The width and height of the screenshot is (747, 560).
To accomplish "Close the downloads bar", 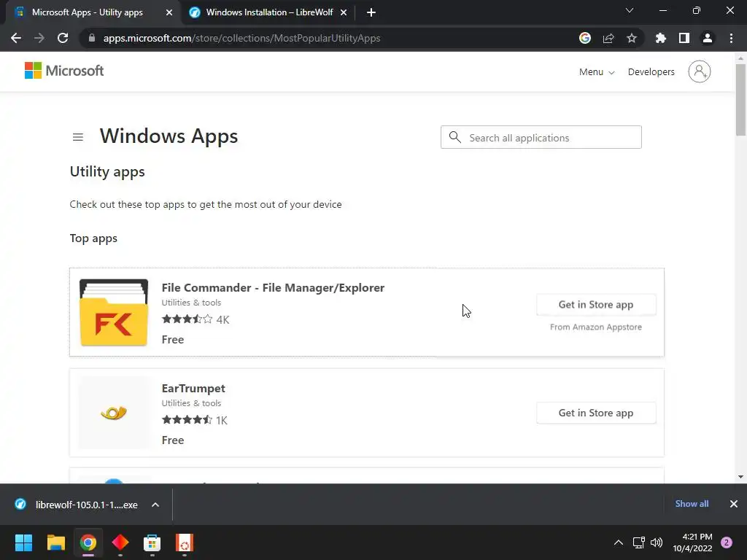I will tap(734, 504).
